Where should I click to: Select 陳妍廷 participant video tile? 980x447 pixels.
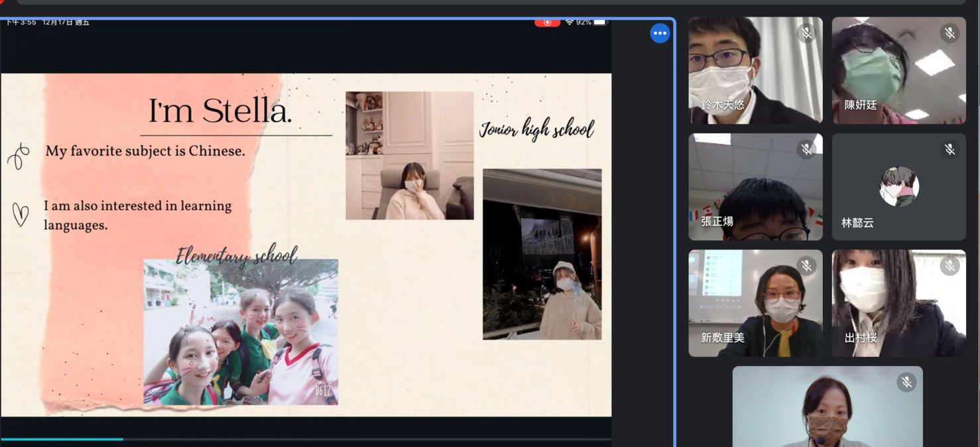coord(898,70)
